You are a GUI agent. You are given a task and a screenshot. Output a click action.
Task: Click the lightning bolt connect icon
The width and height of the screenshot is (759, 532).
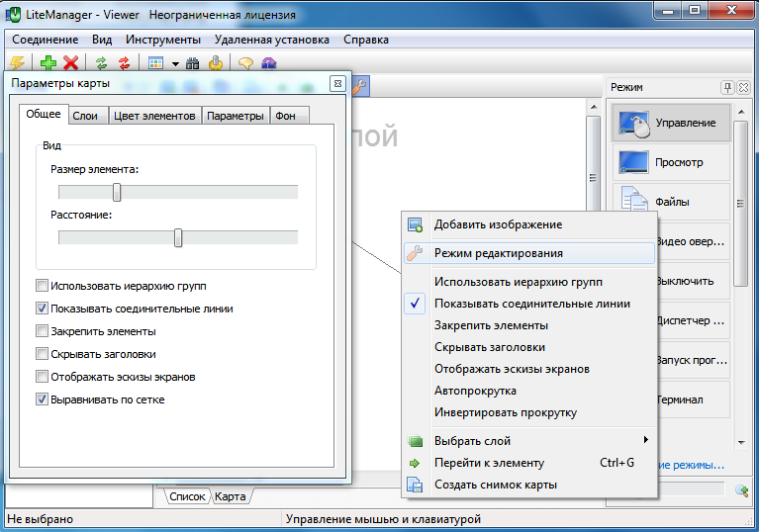click(17, 63)
